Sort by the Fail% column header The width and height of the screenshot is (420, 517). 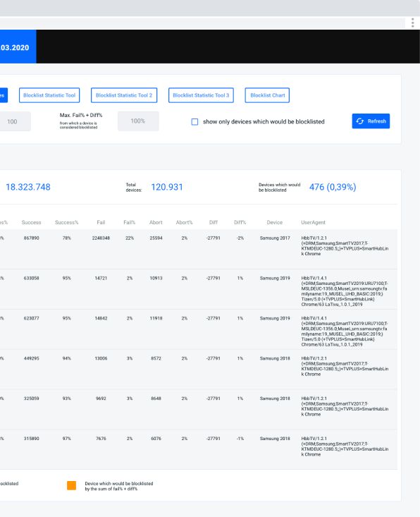point(130,223)
